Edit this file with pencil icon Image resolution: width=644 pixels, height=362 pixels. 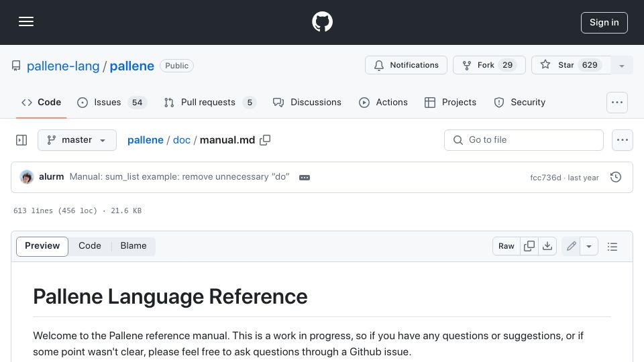571,246
